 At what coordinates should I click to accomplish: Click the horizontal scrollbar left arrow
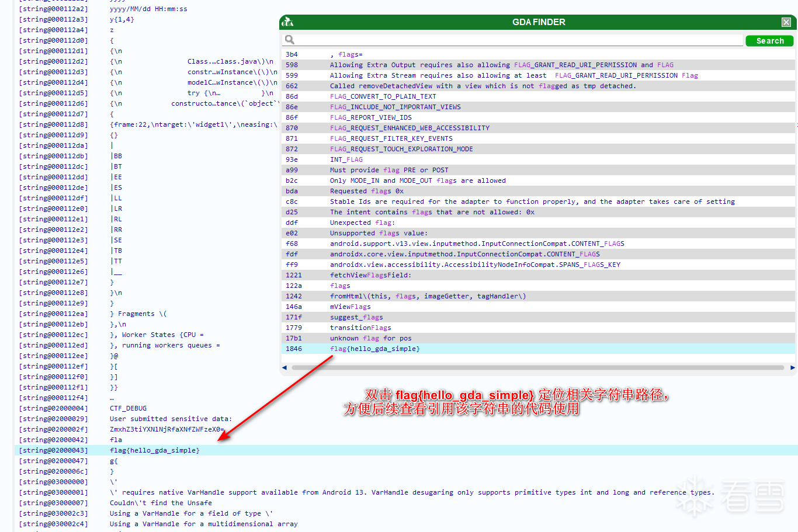284,368
